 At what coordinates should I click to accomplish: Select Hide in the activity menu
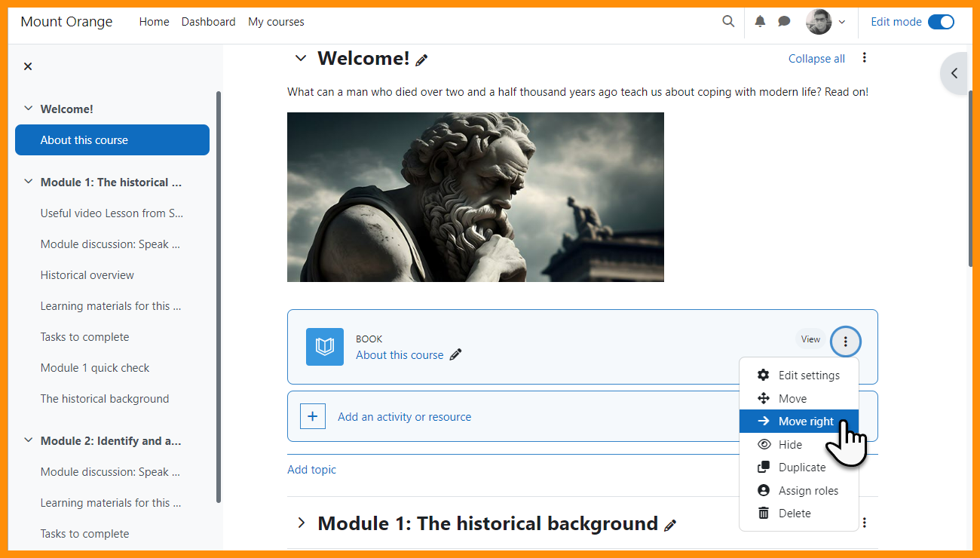pos(790,445)
